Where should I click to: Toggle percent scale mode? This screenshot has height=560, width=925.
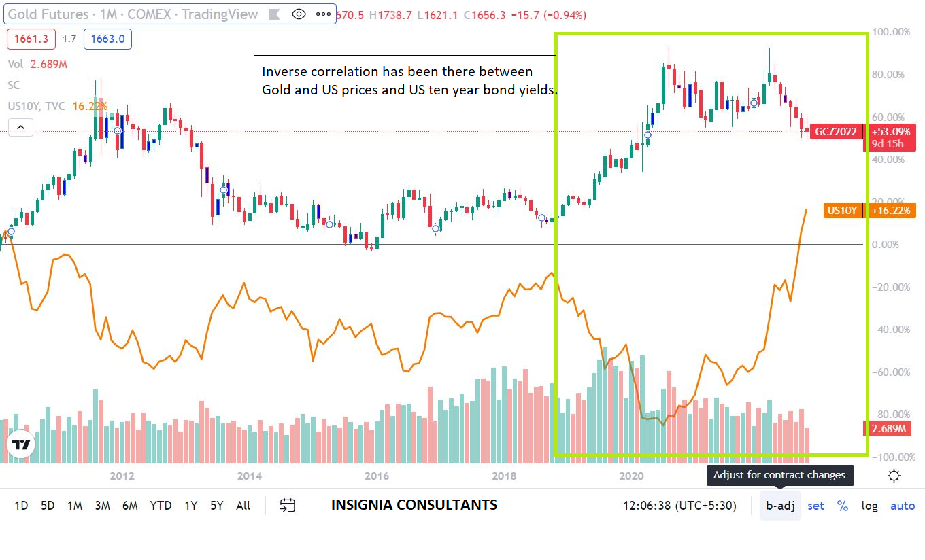(x=843, y=506)
